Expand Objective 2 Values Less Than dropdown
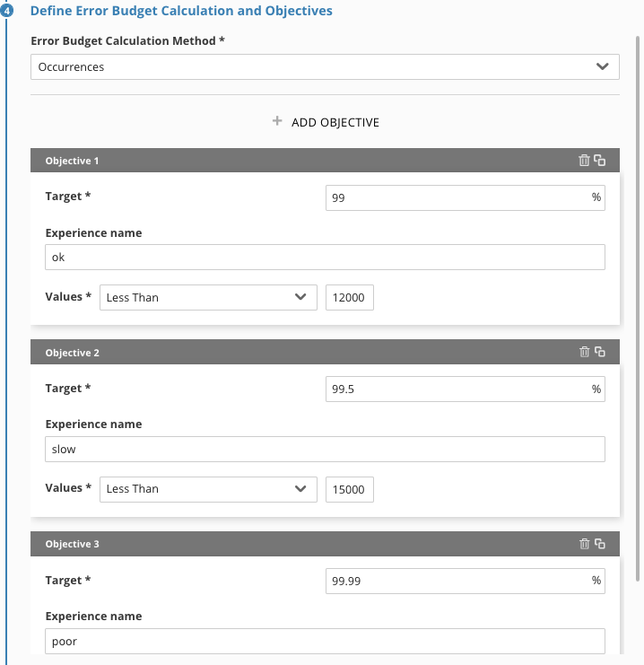 click(x=208, y=489)
